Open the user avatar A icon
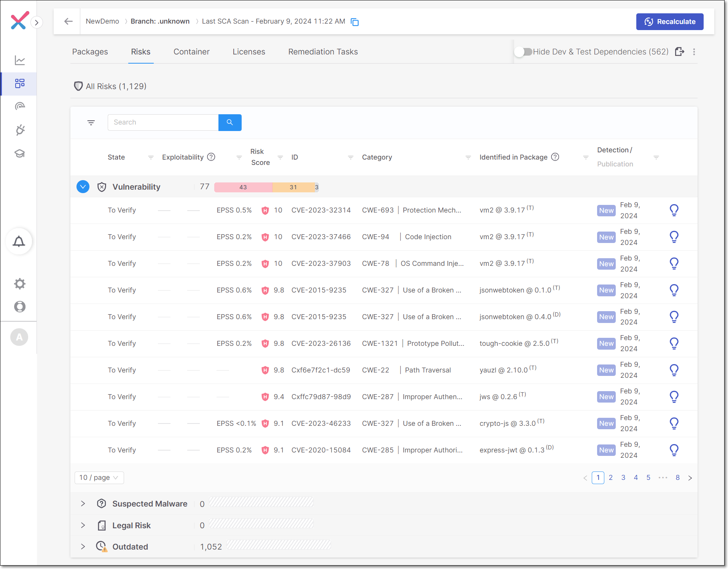The width and height of the screenshot is (728, 569). click(19, 337)
